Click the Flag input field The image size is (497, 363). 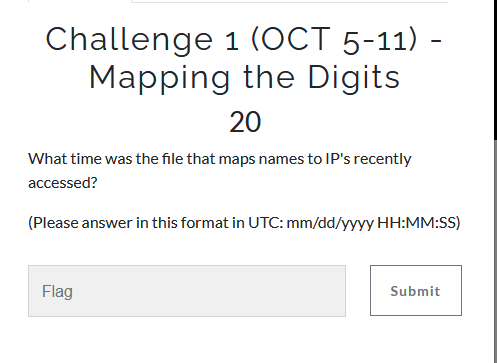187,291
